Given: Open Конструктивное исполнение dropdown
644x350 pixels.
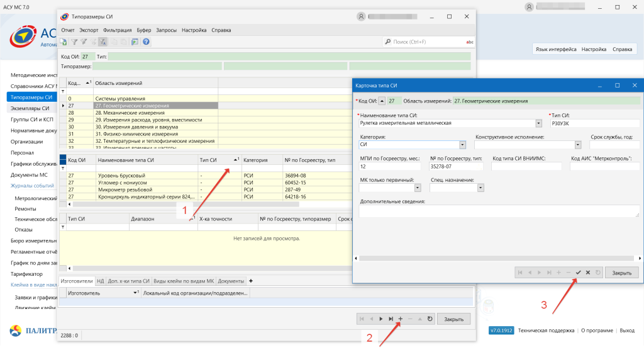Looking at the screenshot, I should click(x=578, y=145).
